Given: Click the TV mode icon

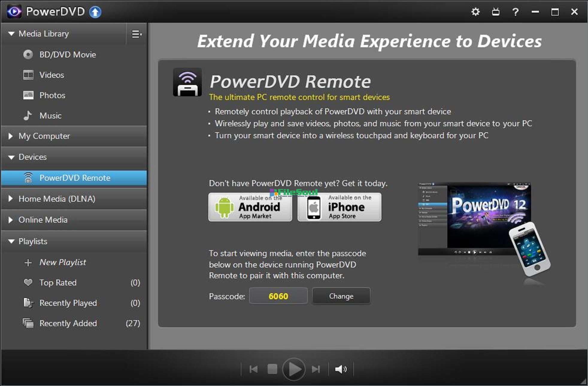Looking at the screenshot, I should 495,12.
